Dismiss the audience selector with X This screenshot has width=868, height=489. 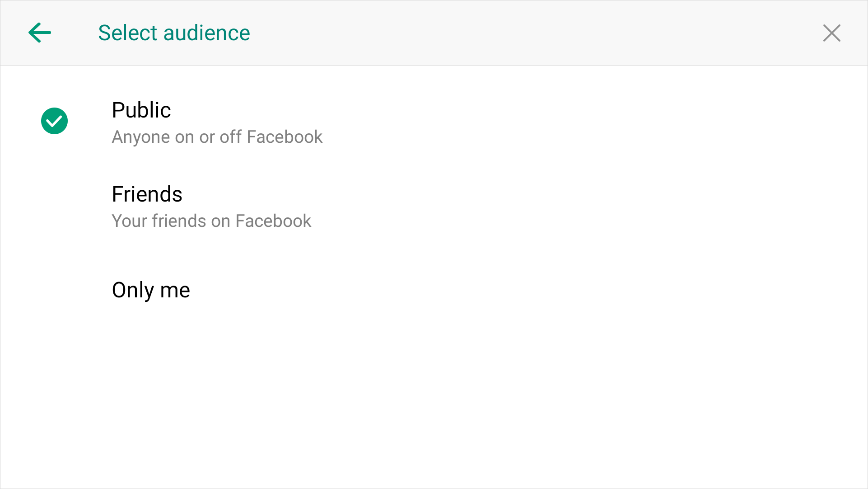point(831,33)
